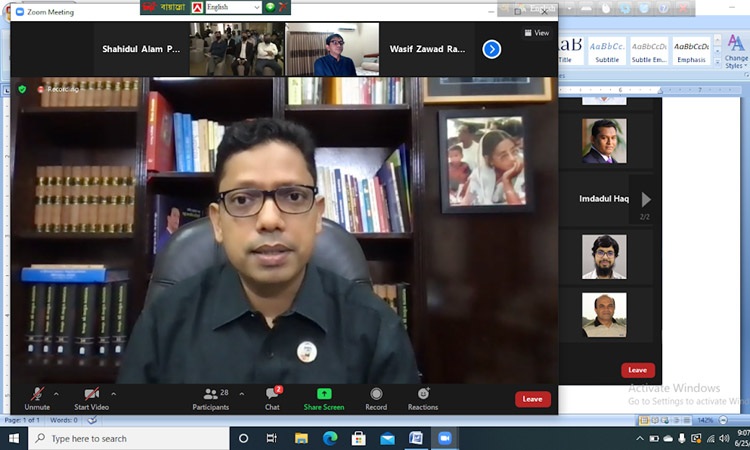
Task: Expand the full styles gallery
Action: (x=717, y=62)
